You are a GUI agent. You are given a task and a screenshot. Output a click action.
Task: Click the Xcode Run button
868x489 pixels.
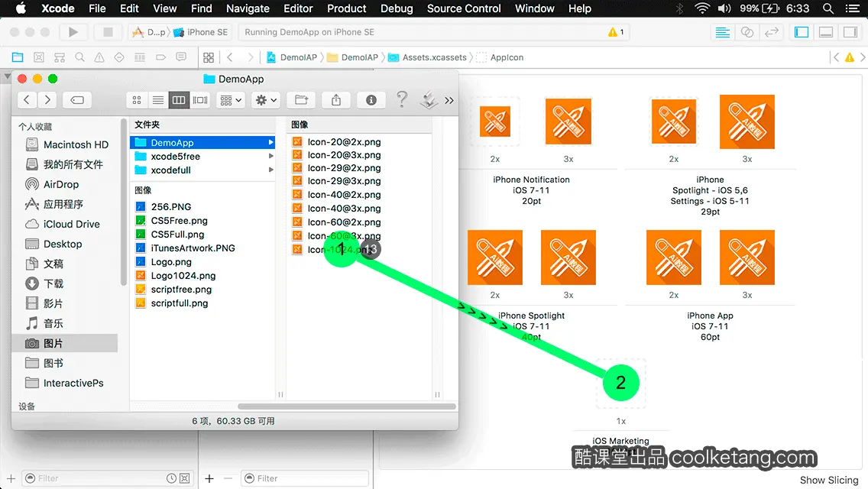click(x=73, y=32)
